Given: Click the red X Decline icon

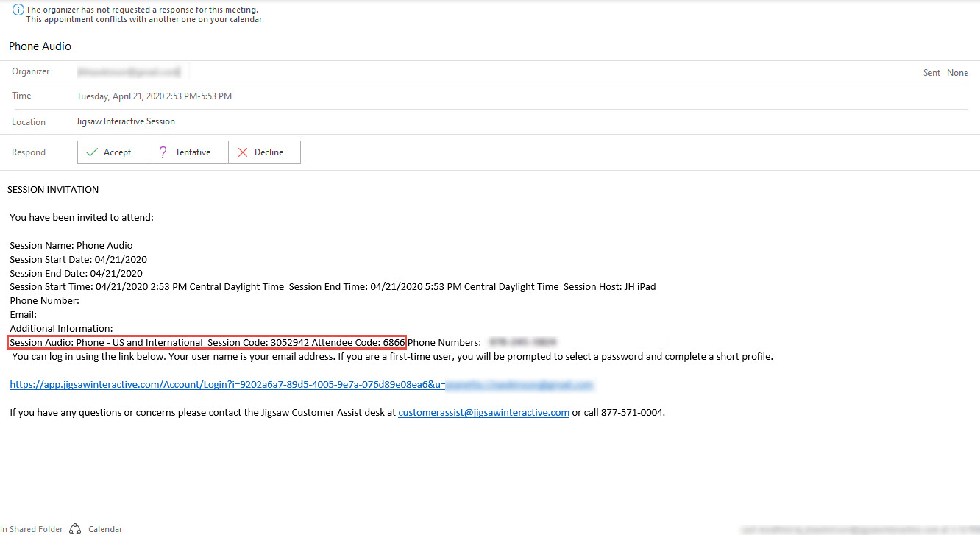Looking at the screenshot, I should coord(243,152).
